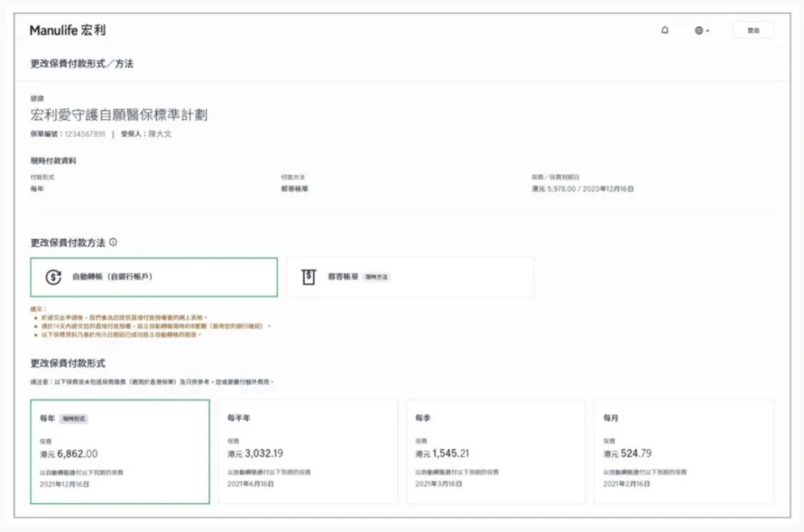
Task: Choose the 每季 quarterly payment card
Action: [495, 451]
